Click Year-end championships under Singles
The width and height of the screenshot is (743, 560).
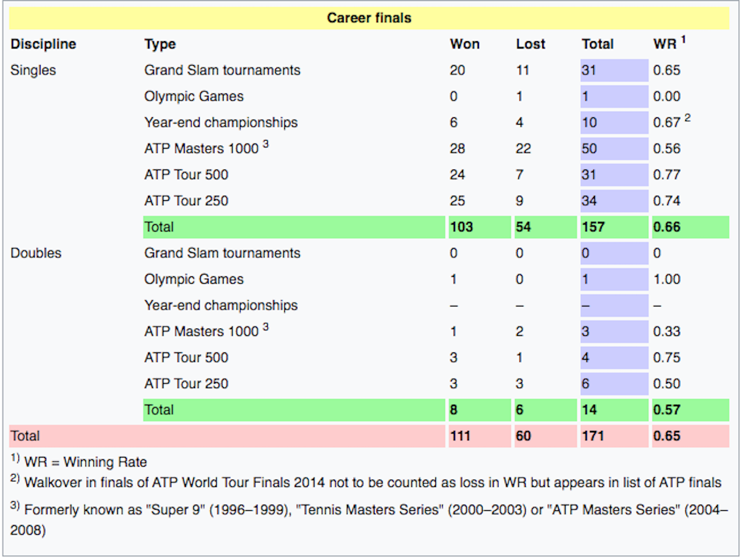coord(221,122)
